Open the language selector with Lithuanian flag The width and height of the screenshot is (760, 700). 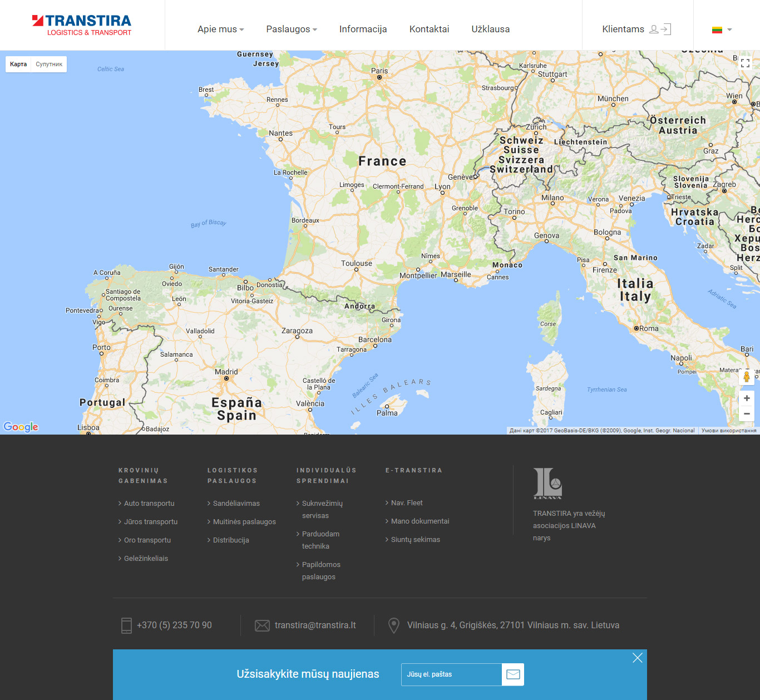click(722, 29)
